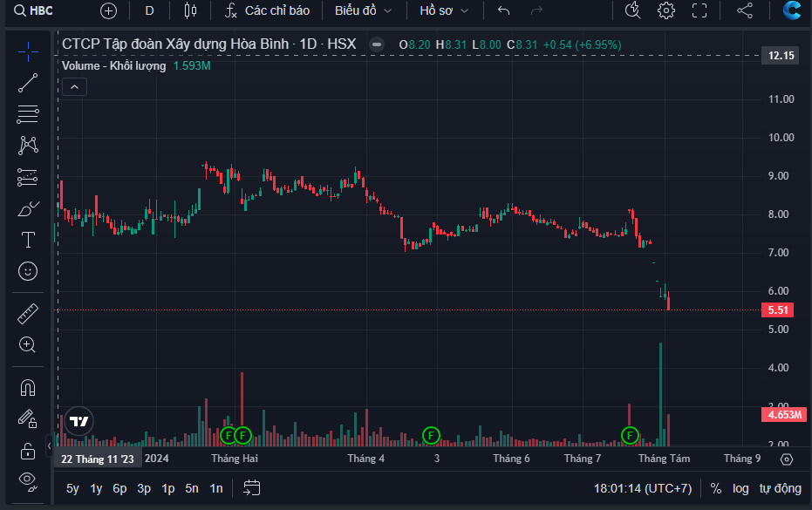The image size is (812, 510).
Task: Click the tự động auto scale button
Action: coord(780,488)
